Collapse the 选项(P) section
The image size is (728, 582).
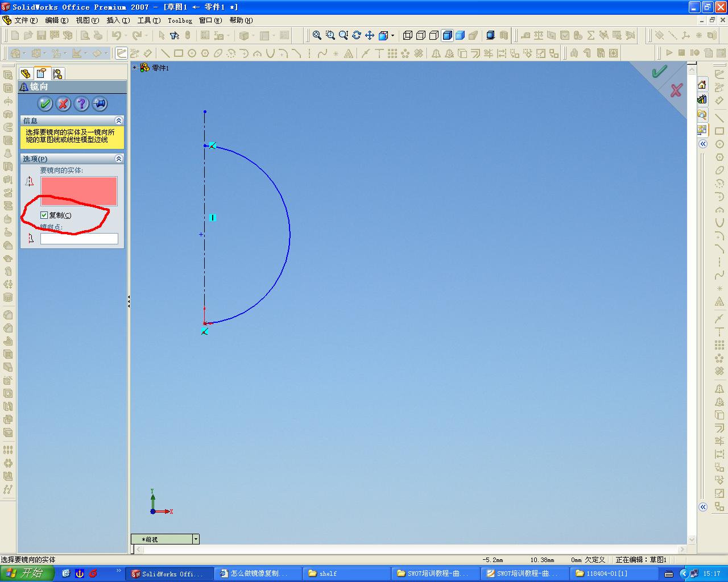118,159
